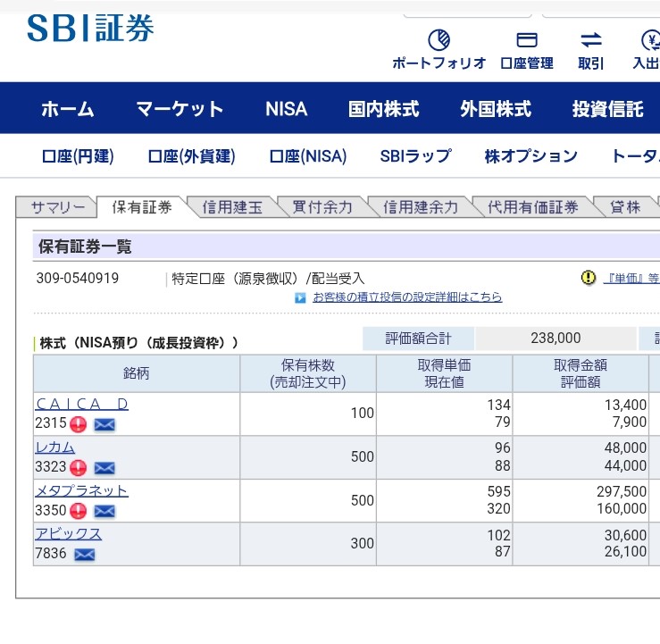Go to 国内株式 menu
The image size is (660, 644).
pos(383,109)
